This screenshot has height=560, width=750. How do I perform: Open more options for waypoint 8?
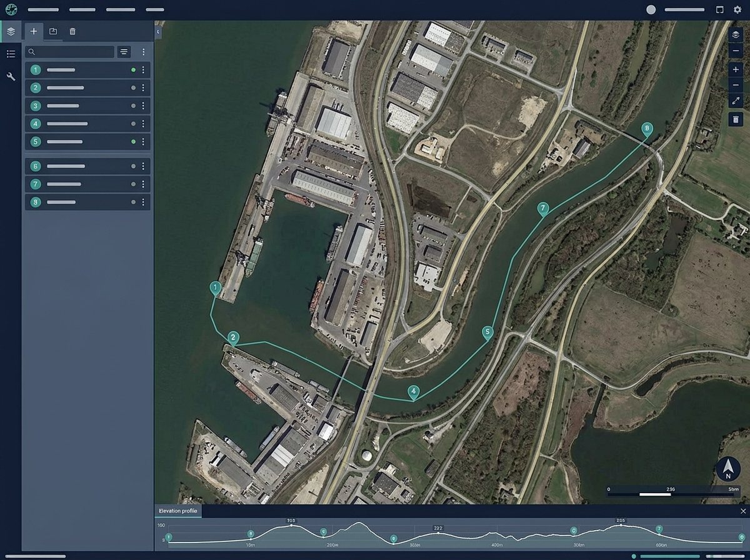click(143, 202)
